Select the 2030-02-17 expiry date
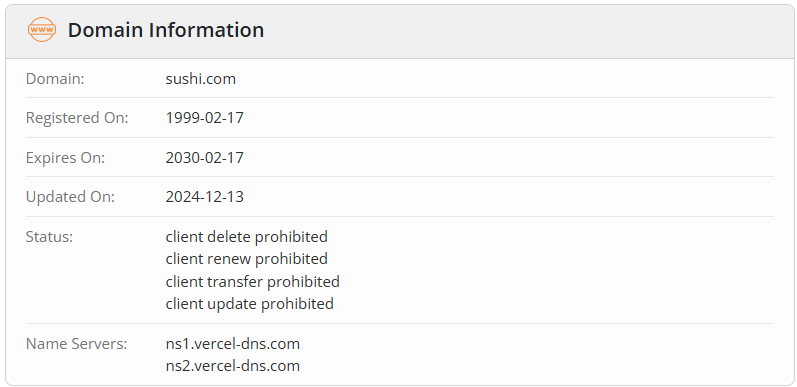 (205, 158)
